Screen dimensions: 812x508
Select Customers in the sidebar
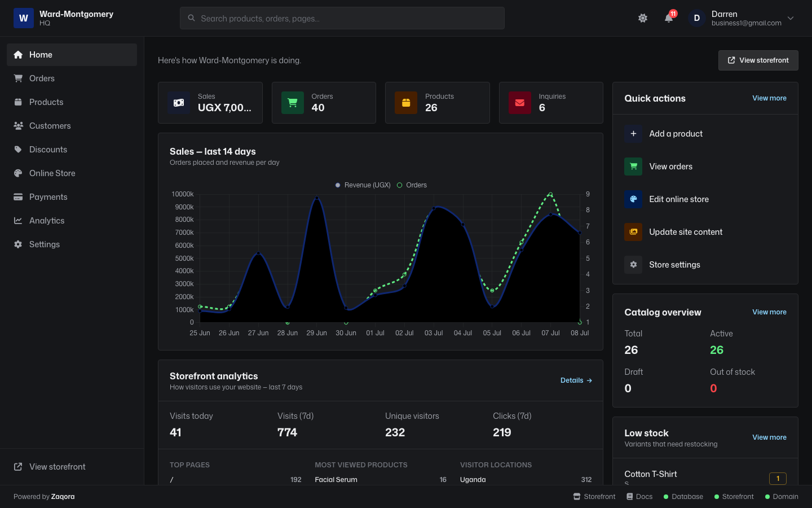pyautogui.click(x=72, y=126)
